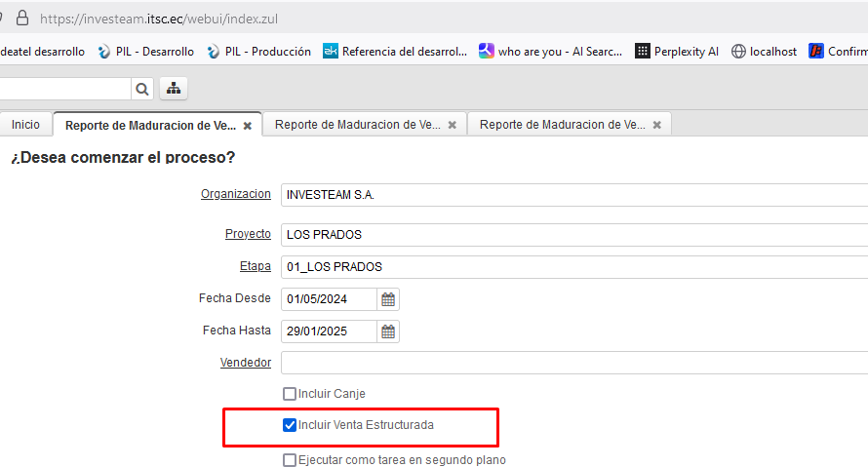The height and width of the screenshot is (467, 868).
Task: Switch to the Inicio tab
Action: click(25, 125)
